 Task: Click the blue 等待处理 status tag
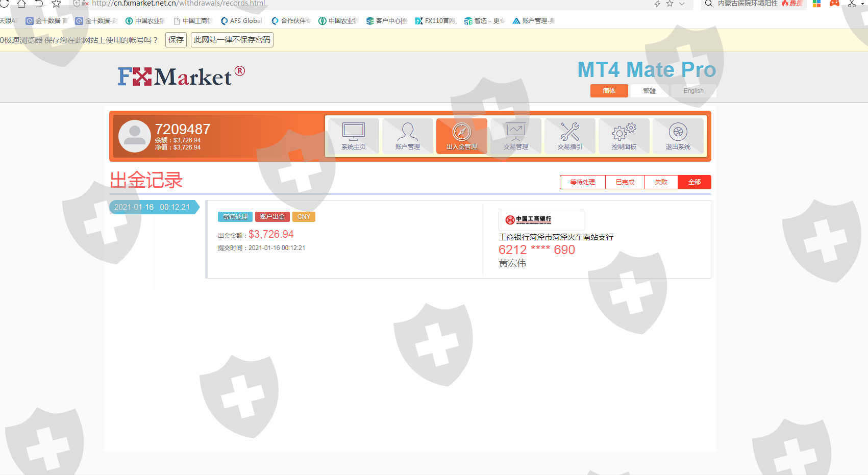(235, 217)
